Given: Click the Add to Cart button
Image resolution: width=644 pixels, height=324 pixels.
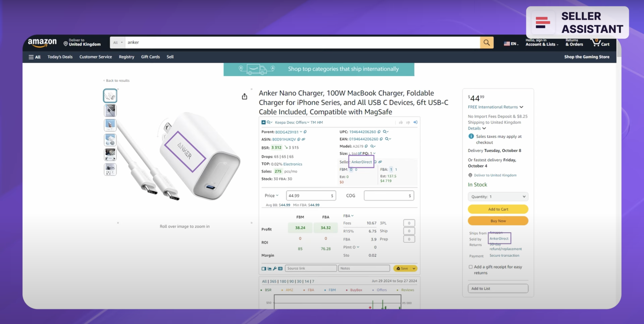Looking at the screenshot, I should [498, 209].
